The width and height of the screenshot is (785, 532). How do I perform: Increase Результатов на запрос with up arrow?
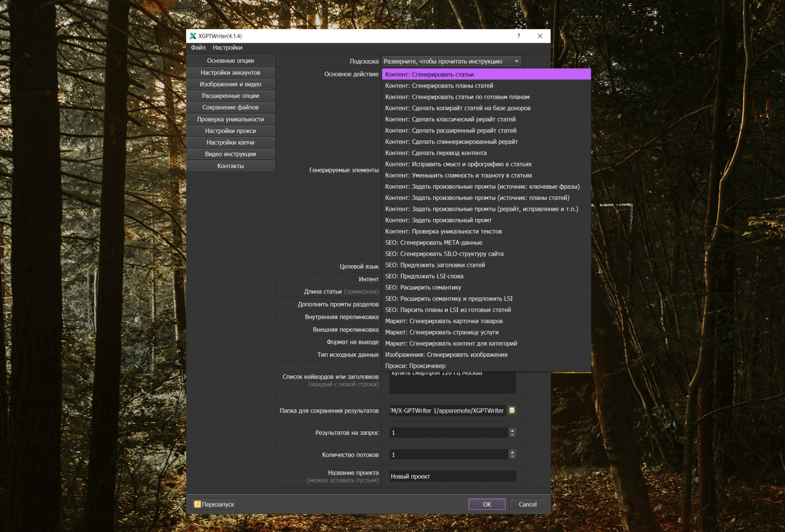(512, 430)
